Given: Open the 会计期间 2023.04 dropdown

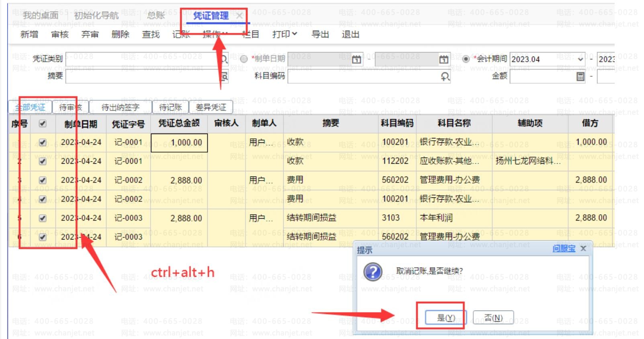Looking at the screenshot, I should point(580,59).
